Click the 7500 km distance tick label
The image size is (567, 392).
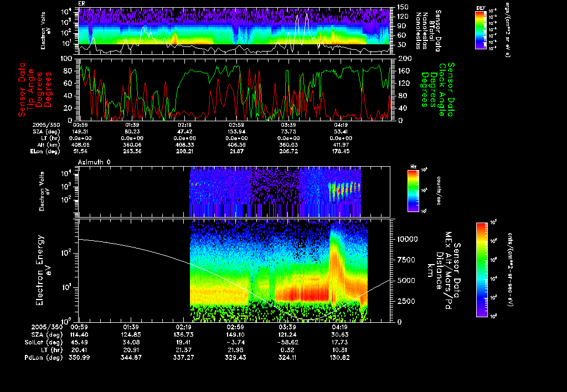(x=406, y=260)
